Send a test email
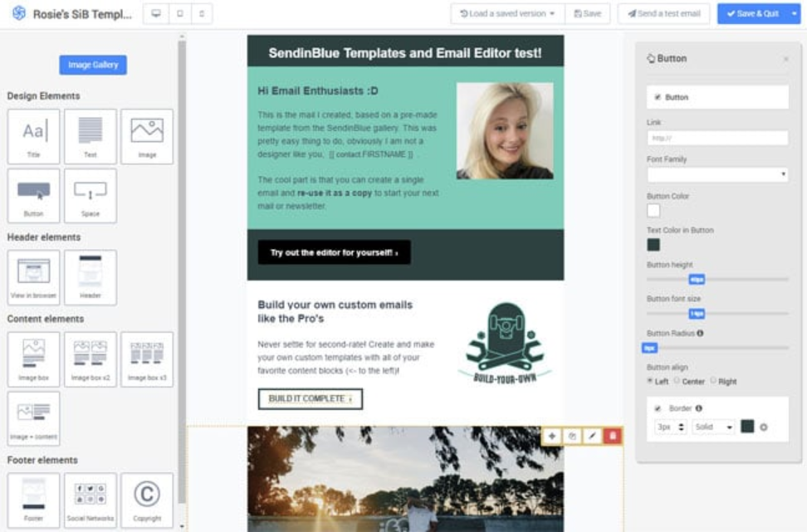 click(x=663, y=13)
